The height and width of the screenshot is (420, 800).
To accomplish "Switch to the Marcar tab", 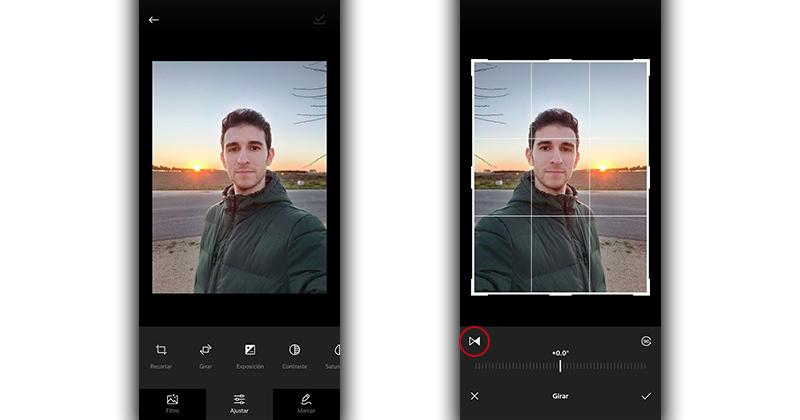I will [306, 404].
